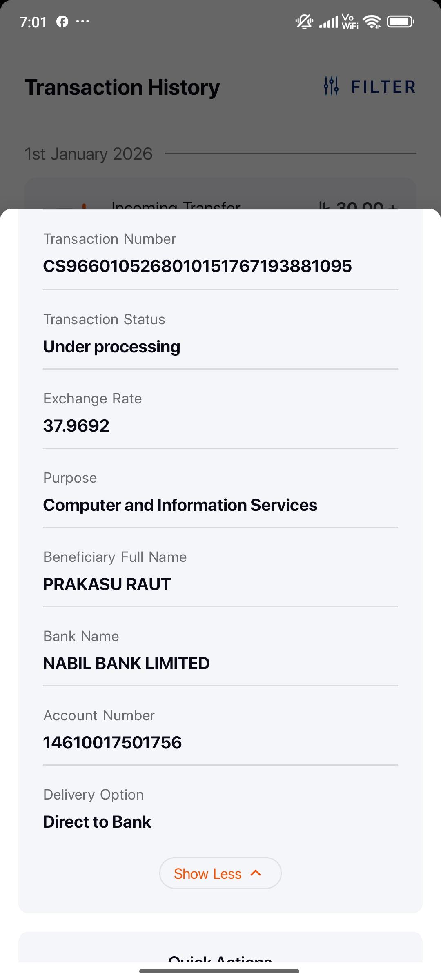Tap the Under processing status text
Image resolution: width=441 pixels, height=980 pixels.
click(111, 347)
